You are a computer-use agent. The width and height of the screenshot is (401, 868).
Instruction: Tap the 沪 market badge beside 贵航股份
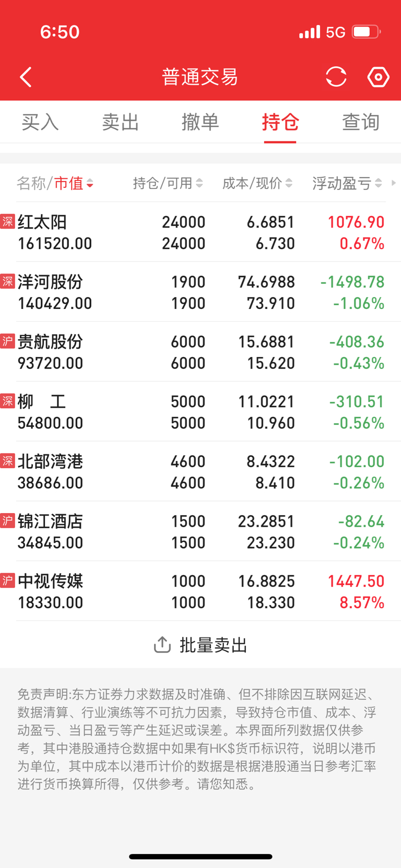pyautogui.click(x=7, y=341)
